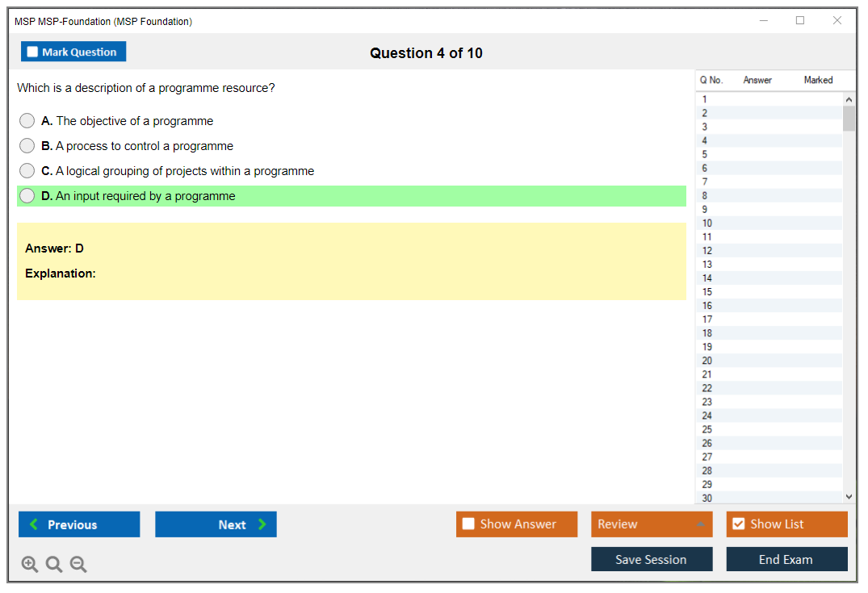Pick option C radio button

[x=27, y=171]
